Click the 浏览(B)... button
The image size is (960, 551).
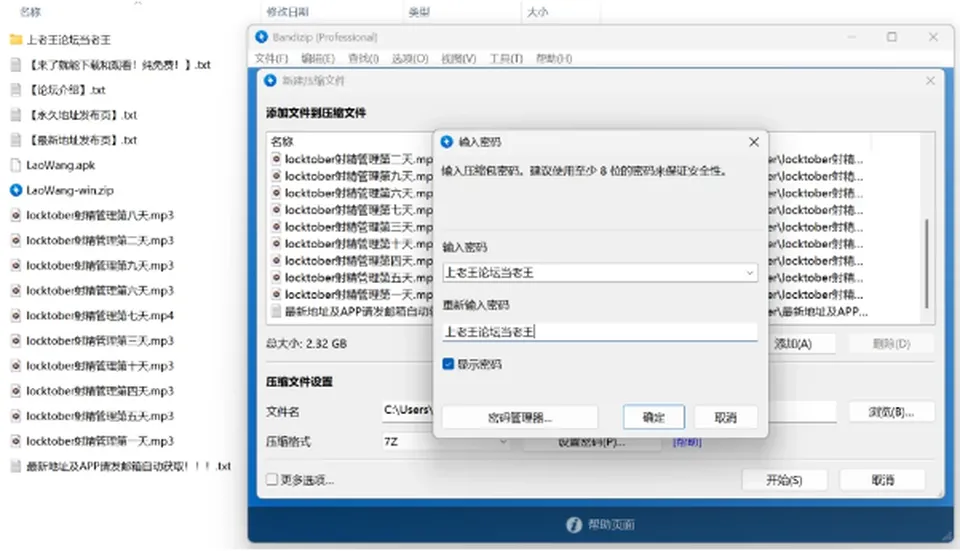(x=891, y=412)
